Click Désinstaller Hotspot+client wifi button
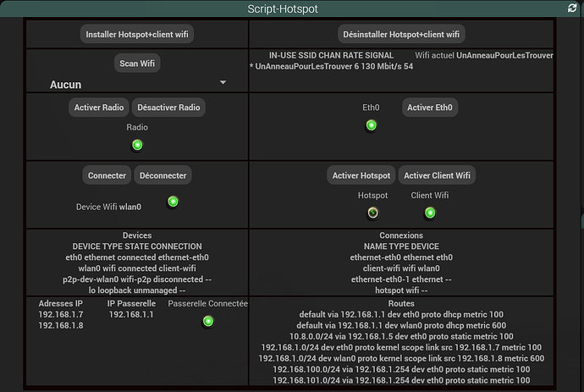584x392 pixels. coord(401,34)
